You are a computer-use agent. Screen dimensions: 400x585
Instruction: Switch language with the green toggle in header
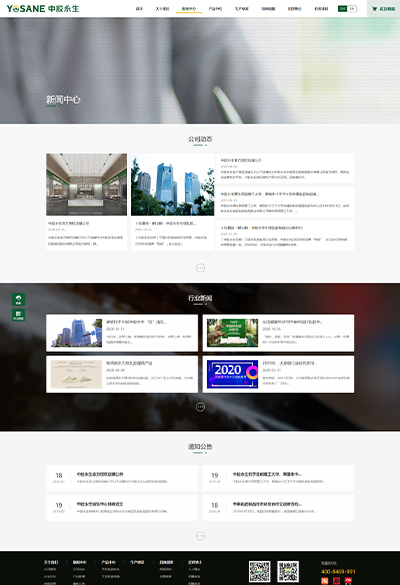[x=342, y=9]
